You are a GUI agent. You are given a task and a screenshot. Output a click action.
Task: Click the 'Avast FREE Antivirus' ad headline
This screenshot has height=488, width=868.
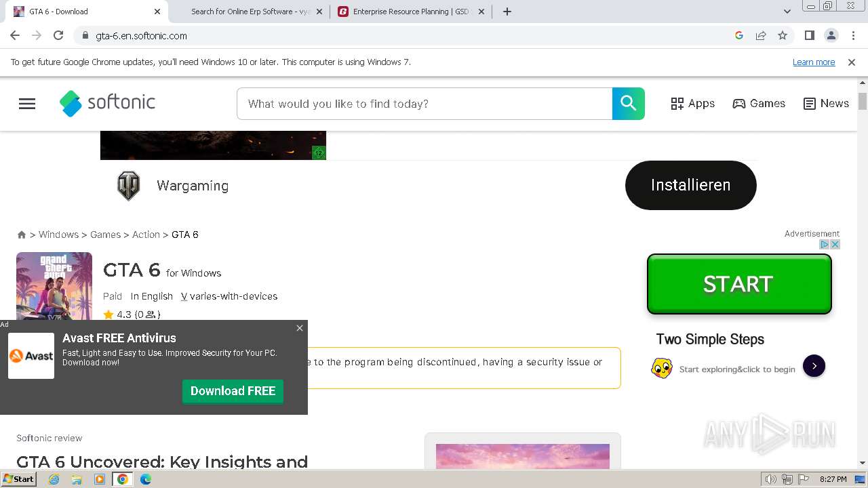click(119, 338)
